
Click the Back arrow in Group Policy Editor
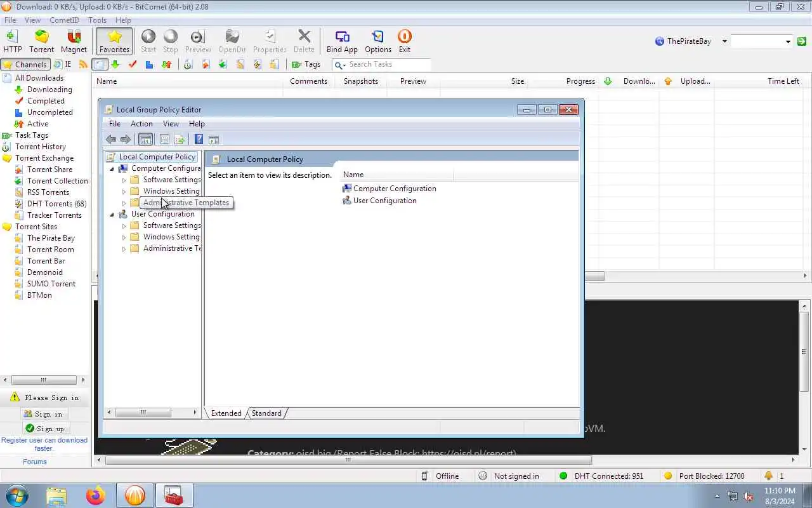111,140
